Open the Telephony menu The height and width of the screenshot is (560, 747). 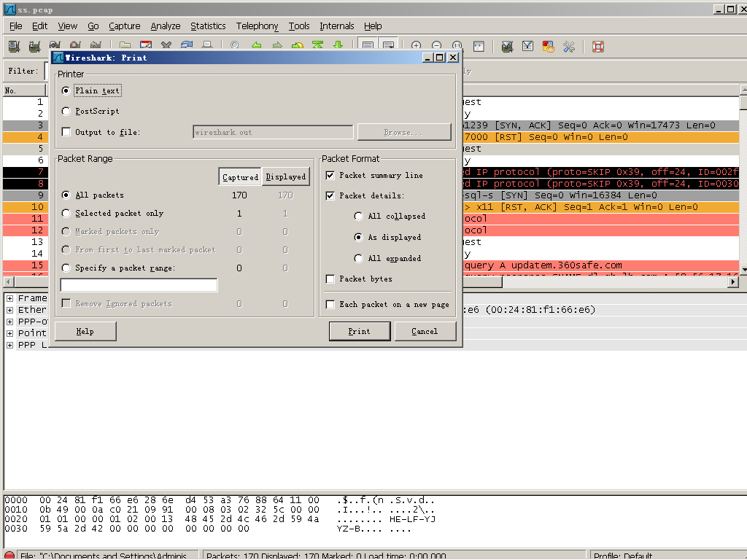pyautogui.click(x=257, y=26)
